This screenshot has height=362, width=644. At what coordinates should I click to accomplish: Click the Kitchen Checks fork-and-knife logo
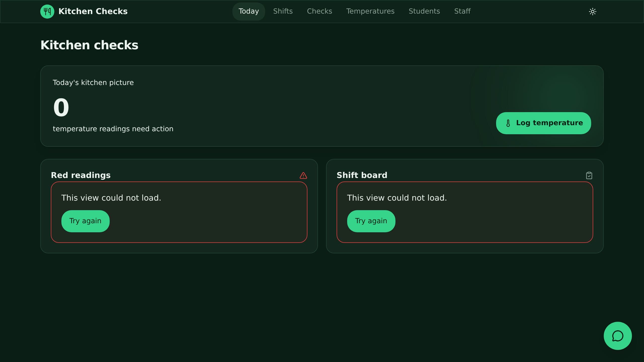[47, 11]
